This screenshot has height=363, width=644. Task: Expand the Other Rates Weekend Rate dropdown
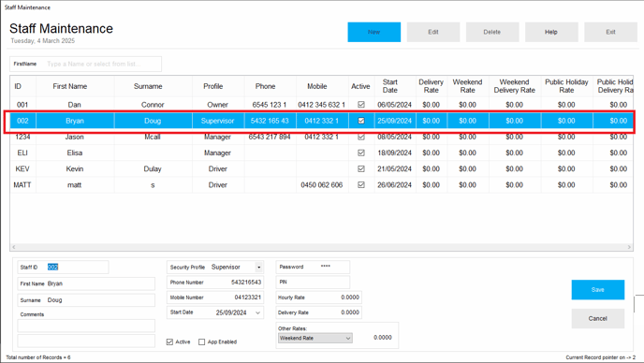[x=348, y=339]
